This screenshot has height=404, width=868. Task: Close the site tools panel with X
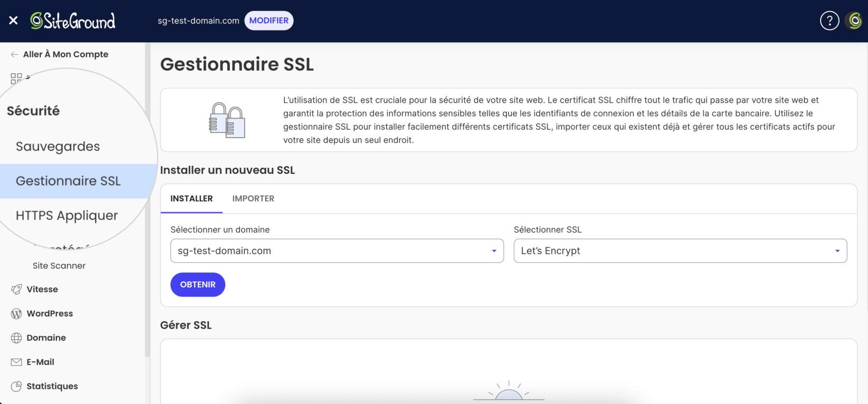pos(14,21)
